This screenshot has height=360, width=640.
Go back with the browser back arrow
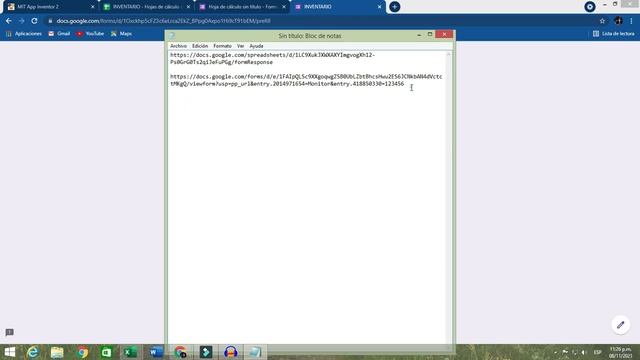coord(9,21)
